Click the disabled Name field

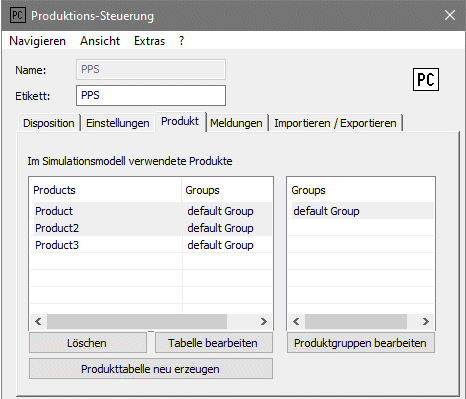pyautogui.click(x=151, y=69)
